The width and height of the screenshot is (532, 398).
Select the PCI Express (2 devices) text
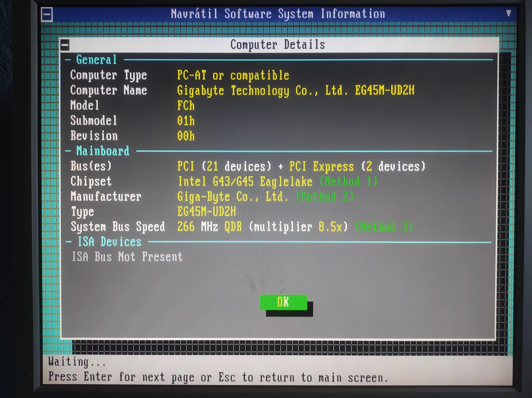click(x=357, y=166)
